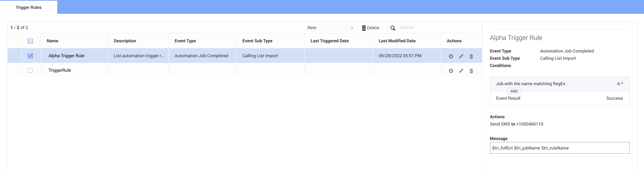Open the Trigger Rules tab
This screenshot has height=174, width=644.
[x=28, y=7]
